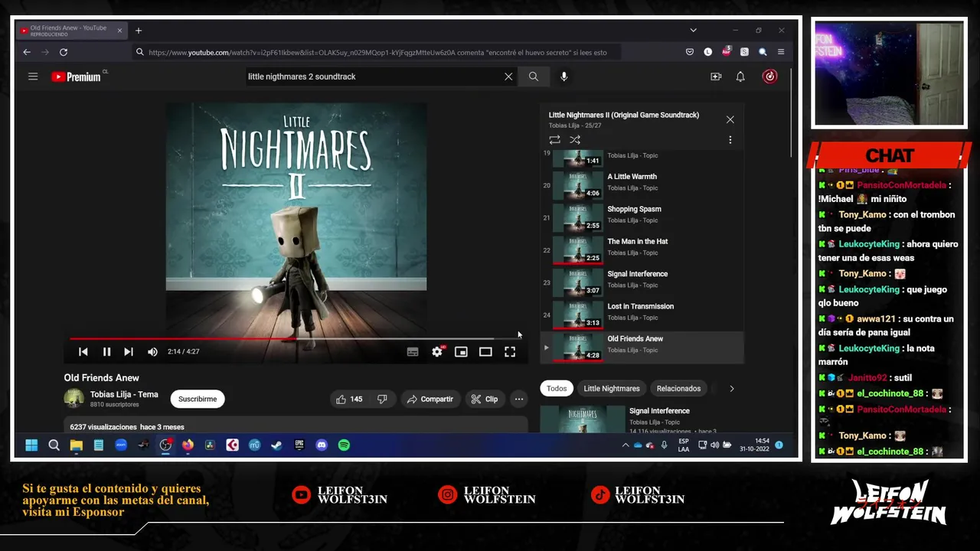
Task: Open File Explorer from taskbar
Action: (x=77, y=445)
